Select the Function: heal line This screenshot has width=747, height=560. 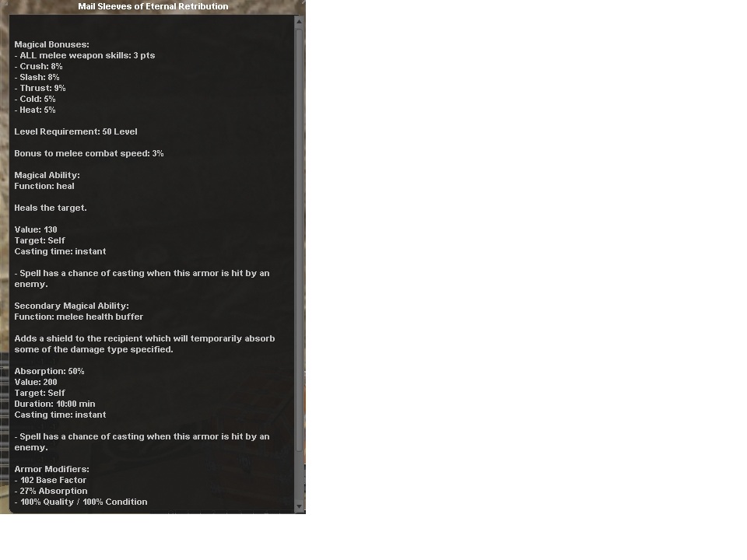click(44, 186)
